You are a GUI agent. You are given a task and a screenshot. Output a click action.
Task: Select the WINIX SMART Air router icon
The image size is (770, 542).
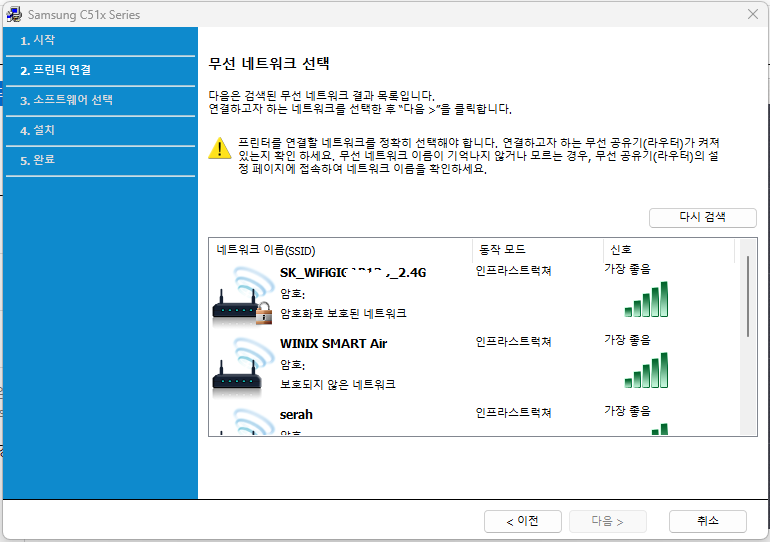pos(243,367)
